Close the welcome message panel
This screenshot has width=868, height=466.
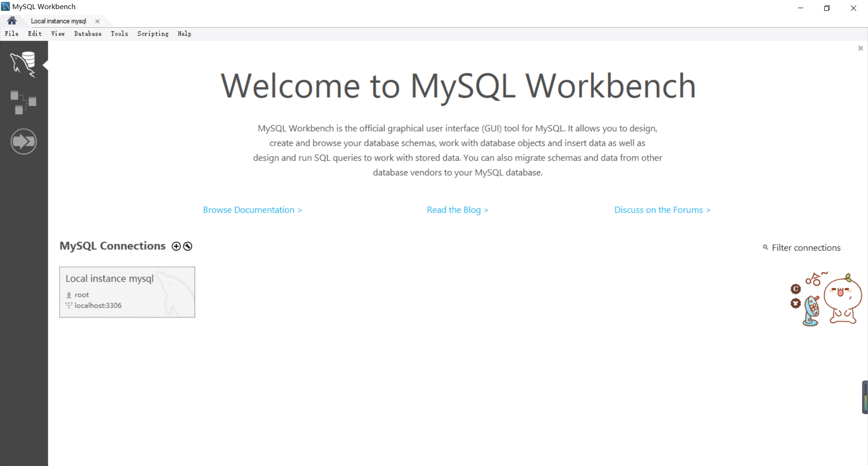click(x=860, y=48)
